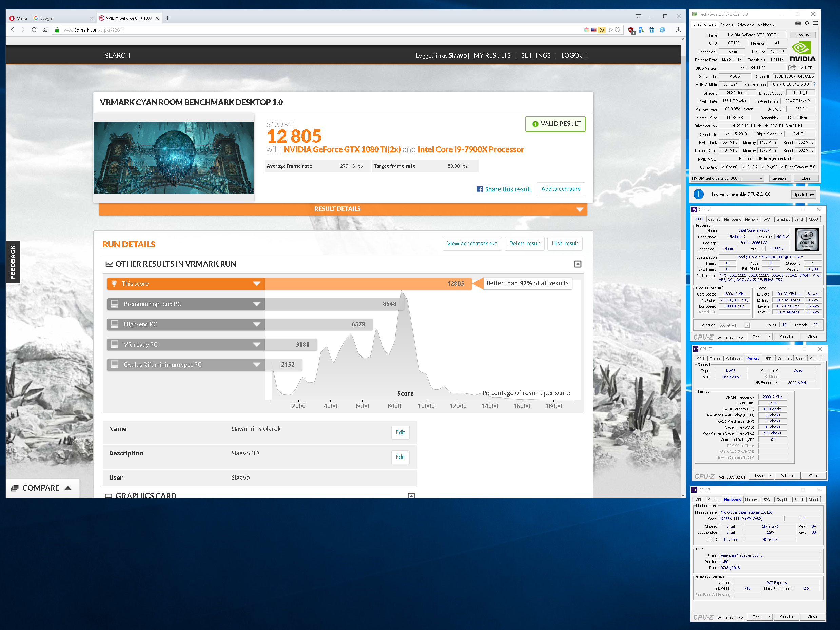Click the Facebook icon beside Share this result
840x630 pixels.
click(x=480, y=189)
